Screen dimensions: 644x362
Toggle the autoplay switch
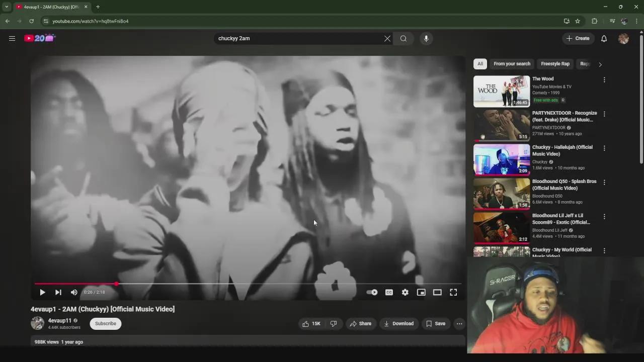pos(372,292)
